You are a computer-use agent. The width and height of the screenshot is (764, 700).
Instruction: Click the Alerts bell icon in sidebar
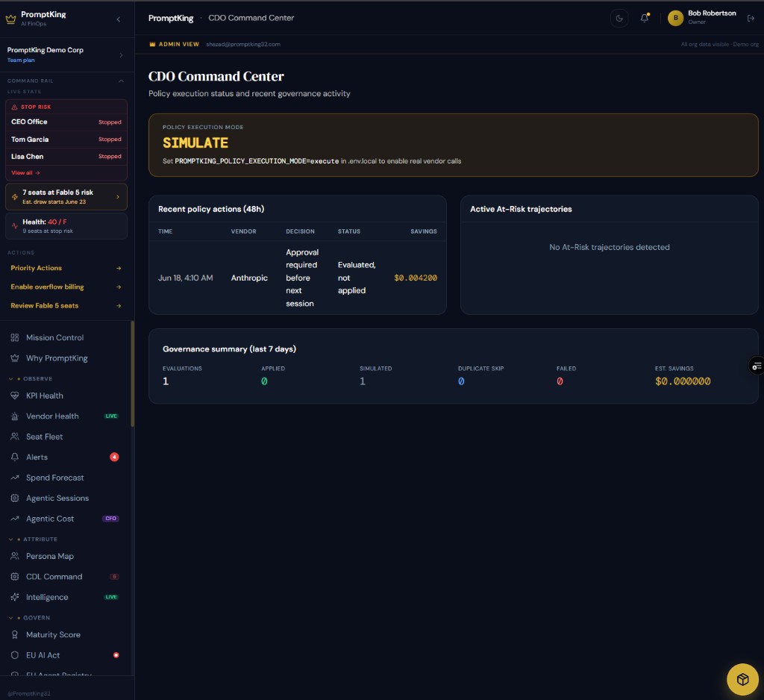click(x=15, y=457)
